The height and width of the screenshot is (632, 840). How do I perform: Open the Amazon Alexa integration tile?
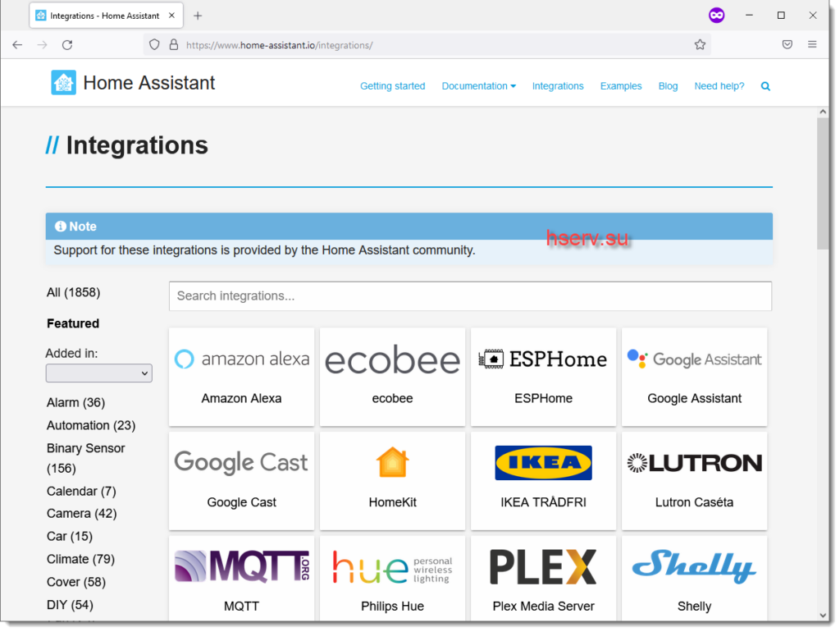coord(241,377)
